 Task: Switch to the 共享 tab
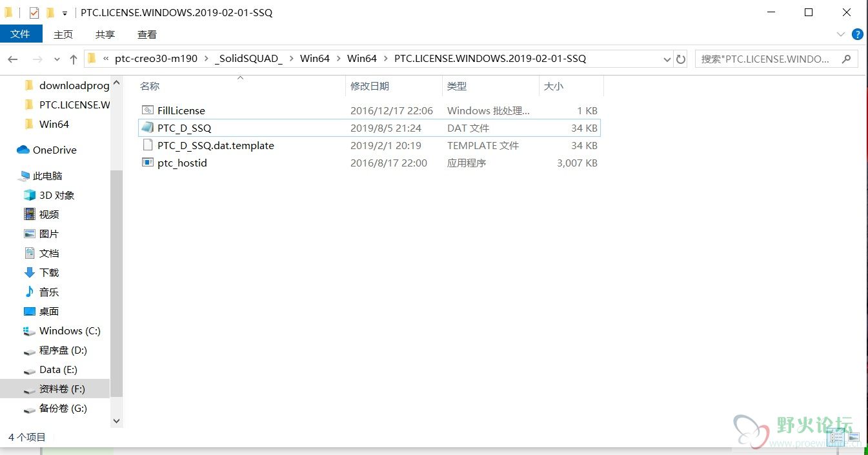(105, 34)
